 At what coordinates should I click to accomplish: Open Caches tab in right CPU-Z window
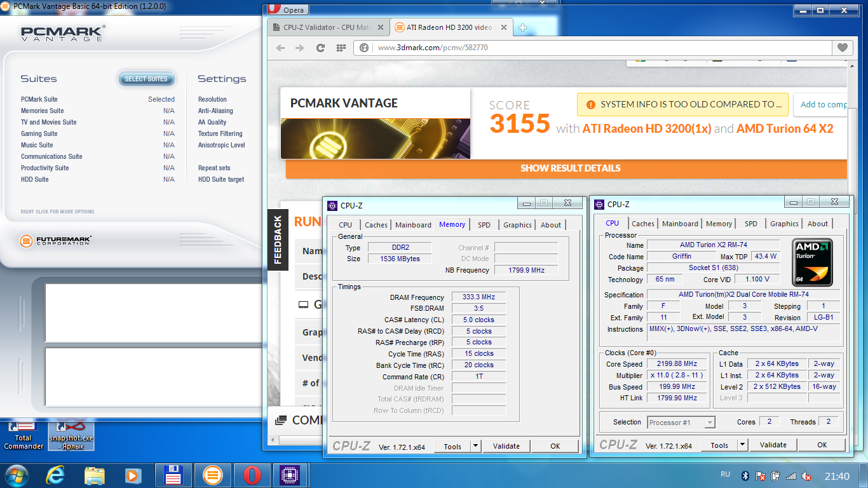point(642,224)
